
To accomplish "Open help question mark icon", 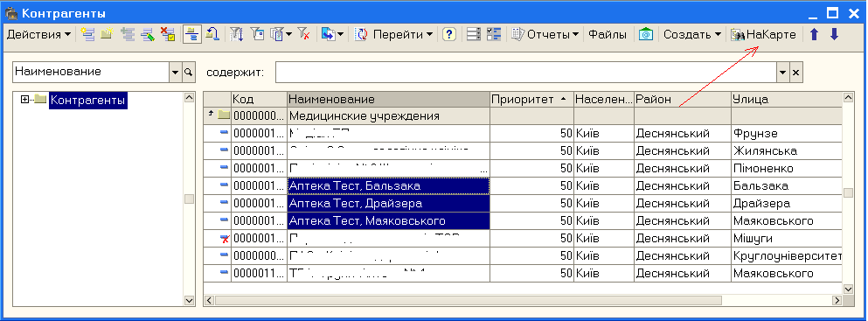I will 449,34.
